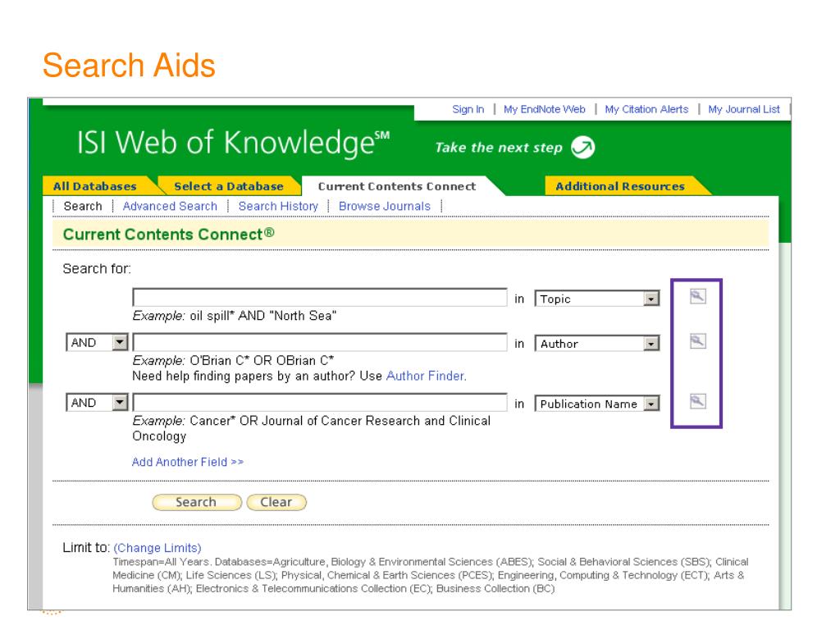This screenshot has width=840, height=630.
Task: Switch to the All Databases tab
Action: coord(95,186)
